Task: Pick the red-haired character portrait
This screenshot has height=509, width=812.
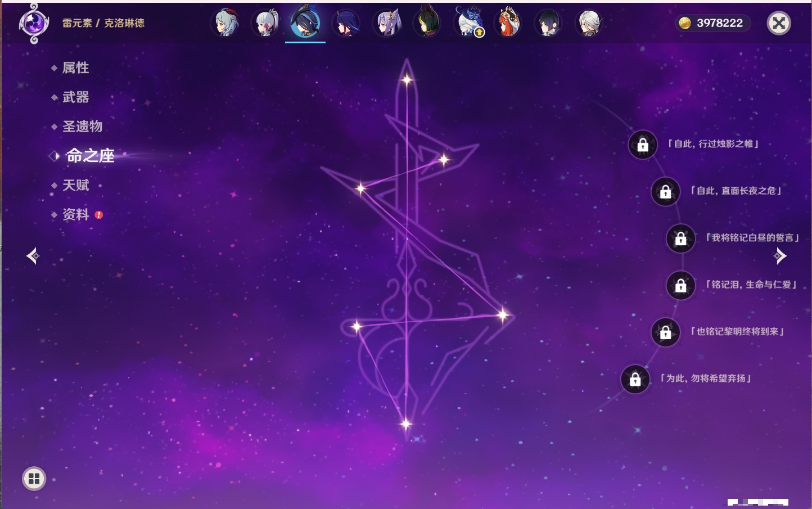Action: 508,24
